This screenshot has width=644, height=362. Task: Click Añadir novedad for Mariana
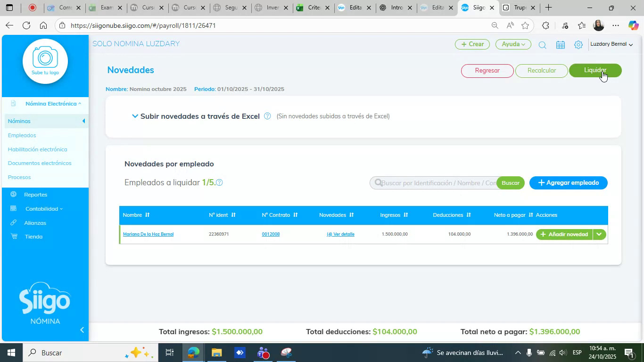(x=564, y=234)
